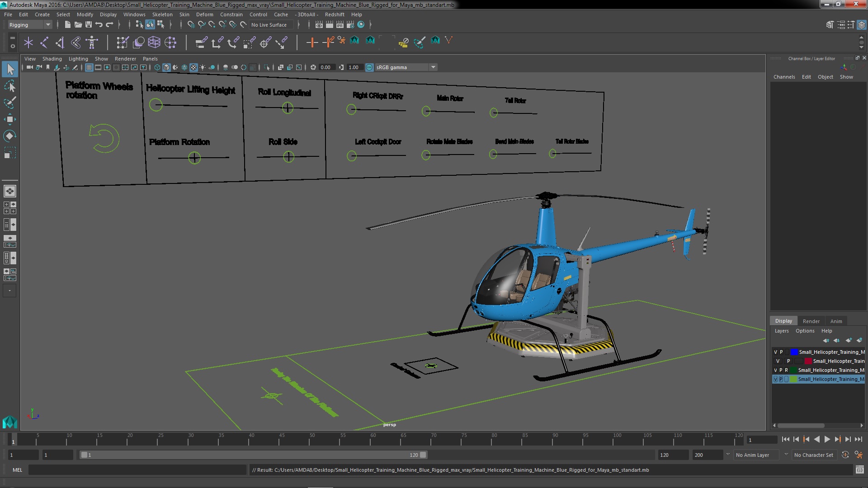
Task: Open the Render View clapperboard icon
Action: (x=319, y=25)
